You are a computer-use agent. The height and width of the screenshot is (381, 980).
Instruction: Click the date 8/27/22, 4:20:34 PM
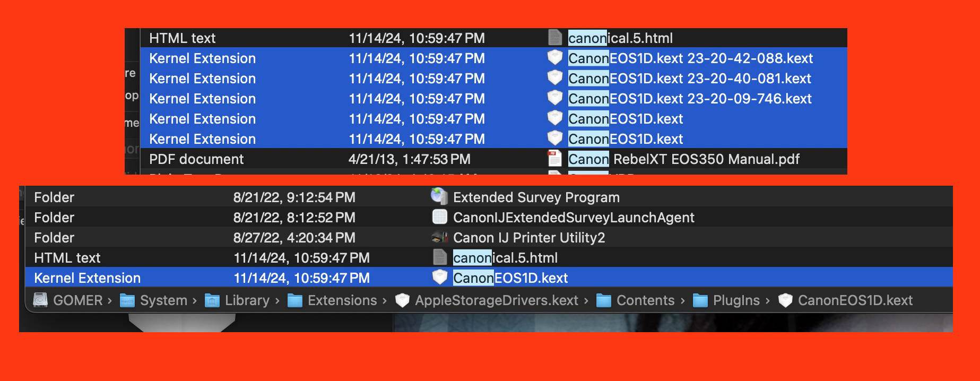point(294,238)
